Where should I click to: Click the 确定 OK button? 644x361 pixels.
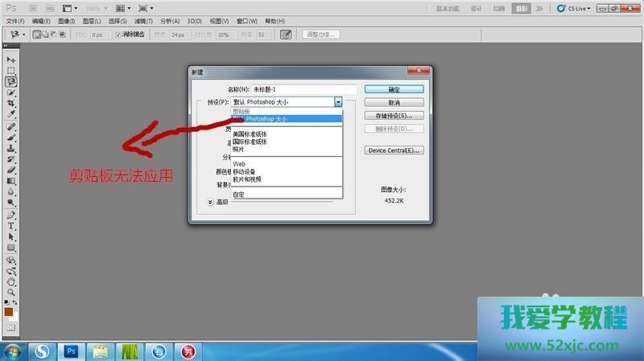click(394, 89)
